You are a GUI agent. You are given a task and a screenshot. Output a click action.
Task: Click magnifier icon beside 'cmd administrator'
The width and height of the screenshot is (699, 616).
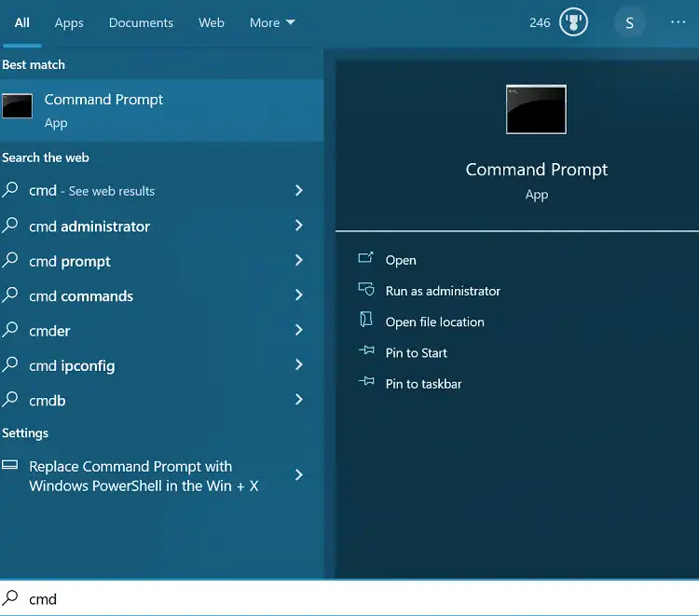(x=10, y=225)
